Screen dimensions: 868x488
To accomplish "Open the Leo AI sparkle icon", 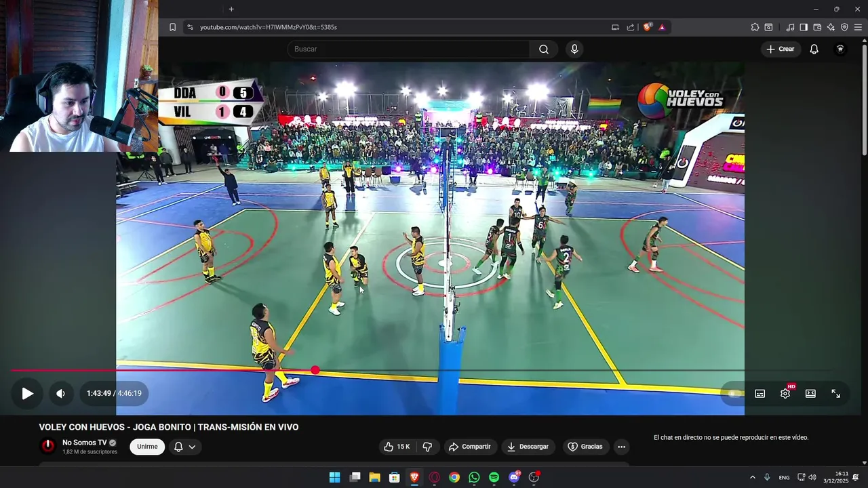I will 831,27.
